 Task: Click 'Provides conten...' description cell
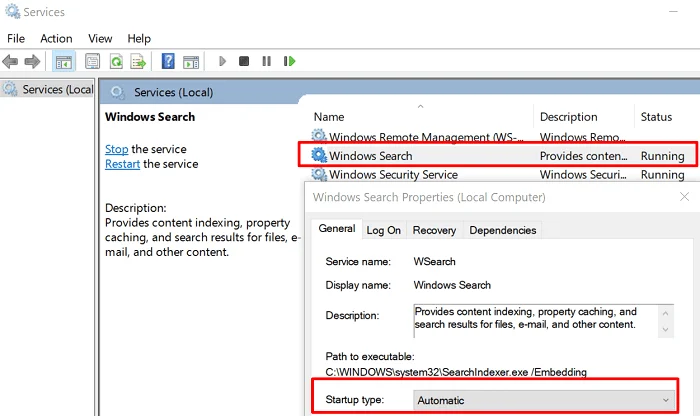click(x=583, y=156)
